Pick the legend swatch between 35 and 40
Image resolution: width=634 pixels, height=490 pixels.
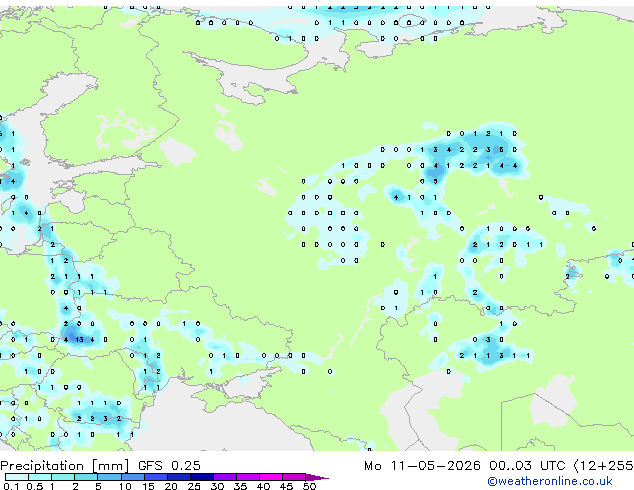(247, 477)
